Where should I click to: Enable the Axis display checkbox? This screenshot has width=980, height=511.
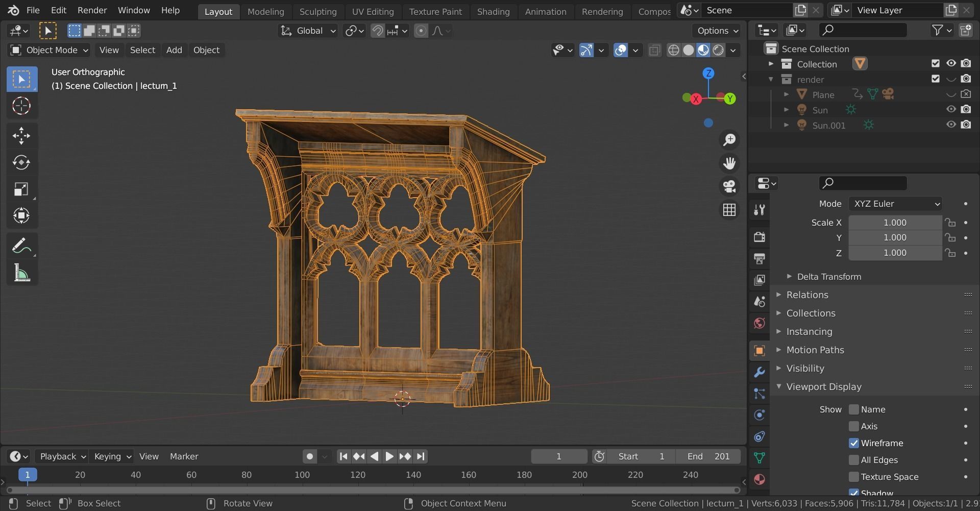coord(853,426)
